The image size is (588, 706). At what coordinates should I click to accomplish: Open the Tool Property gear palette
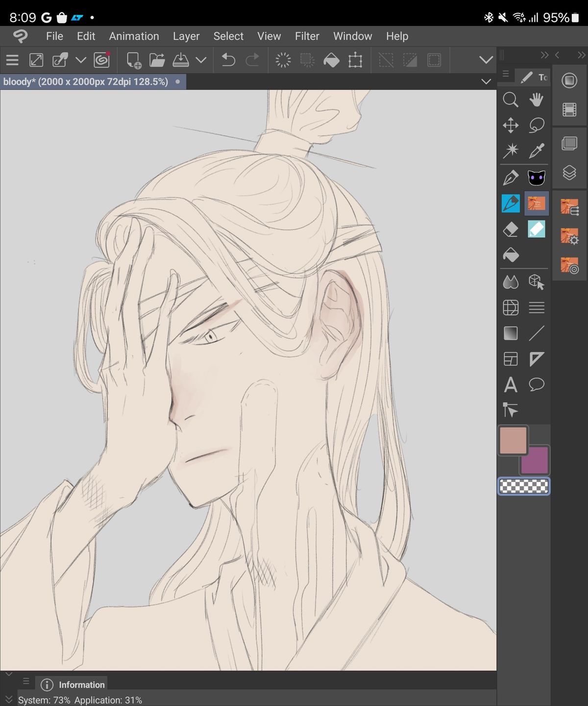570,236
